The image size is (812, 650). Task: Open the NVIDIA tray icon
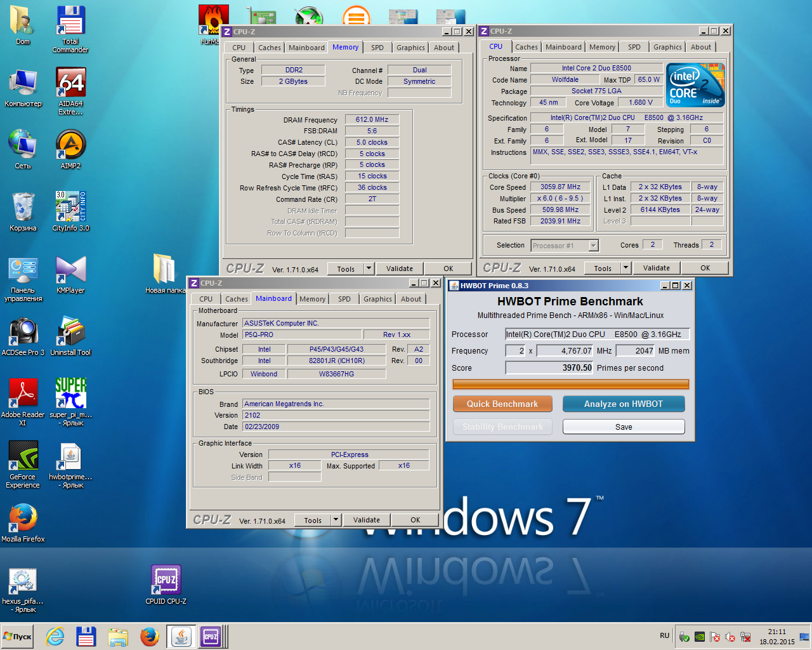tap(699, 637)
